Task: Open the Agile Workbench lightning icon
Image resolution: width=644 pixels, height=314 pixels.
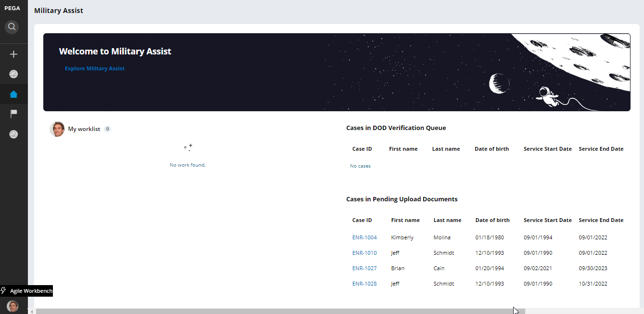Action: coord(3,291)
